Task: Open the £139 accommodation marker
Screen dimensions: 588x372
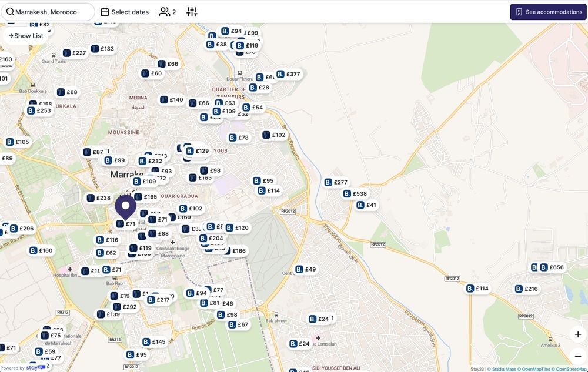Action: click(109, 314)
